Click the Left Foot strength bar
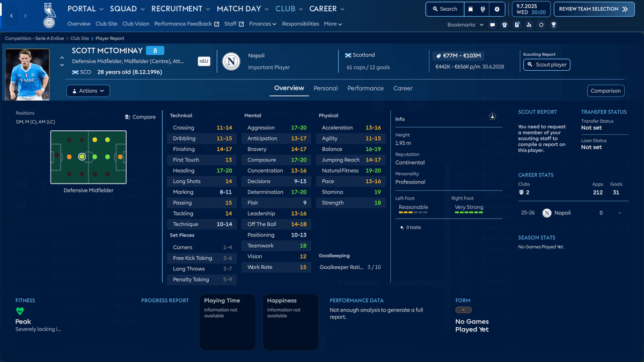644x362 pixels. 413,213
